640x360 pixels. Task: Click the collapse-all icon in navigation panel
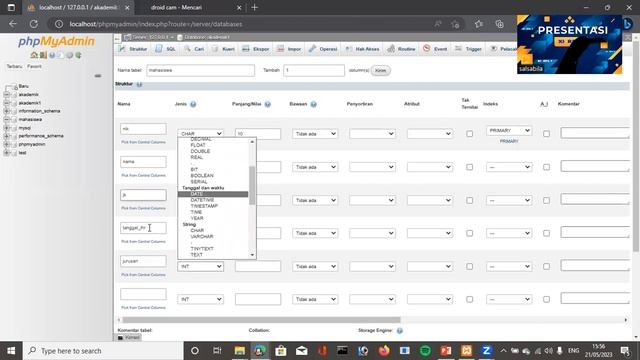98,76
